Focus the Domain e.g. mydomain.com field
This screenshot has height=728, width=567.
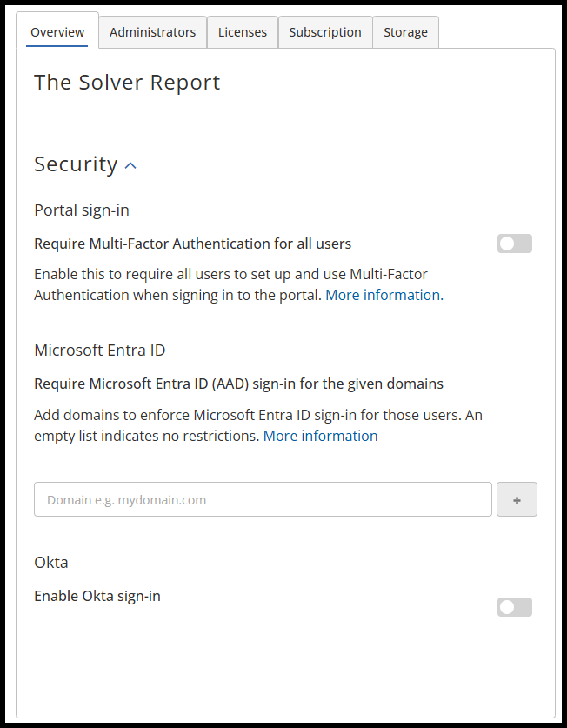263,499
